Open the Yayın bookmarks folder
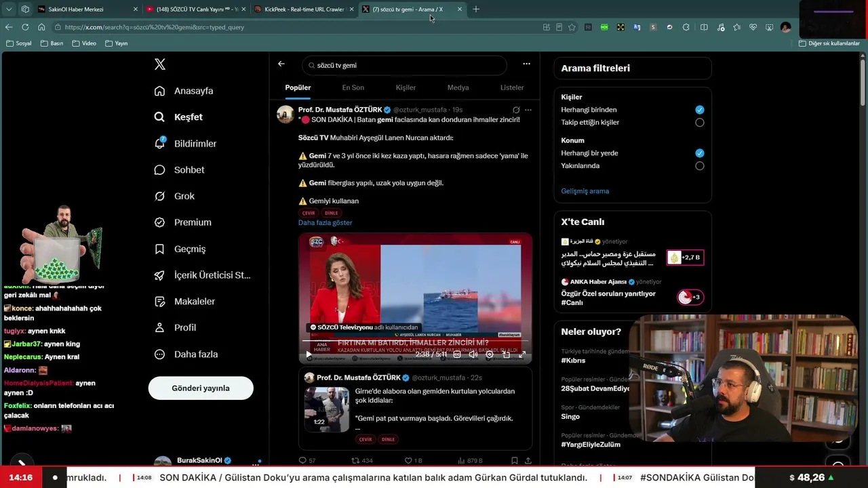The image size is (868, 488). click(117, 43)
